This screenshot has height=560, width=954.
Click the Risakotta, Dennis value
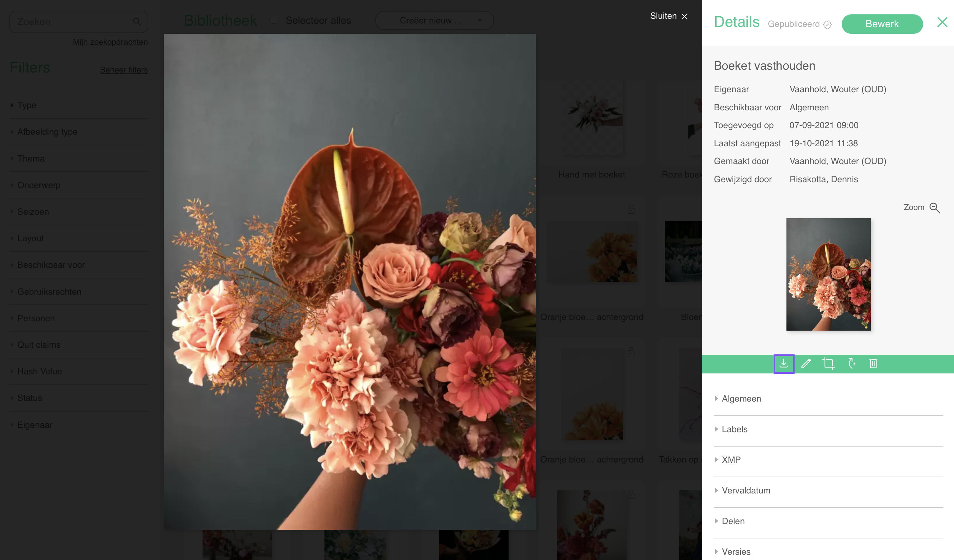point(823,179)
